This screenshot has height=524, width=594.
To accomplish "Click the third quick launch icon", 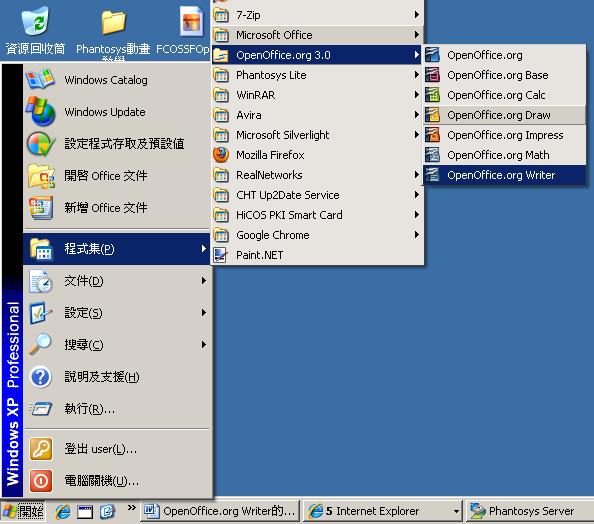I will pyautogui.click(x=107, y=512).
